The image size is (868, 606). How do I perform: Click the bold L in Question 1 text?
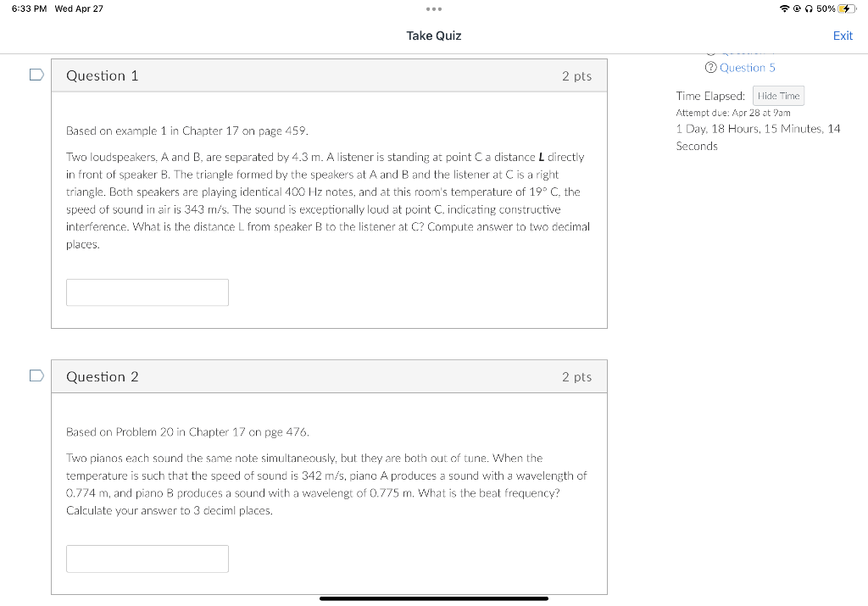(x=542, y=157)
